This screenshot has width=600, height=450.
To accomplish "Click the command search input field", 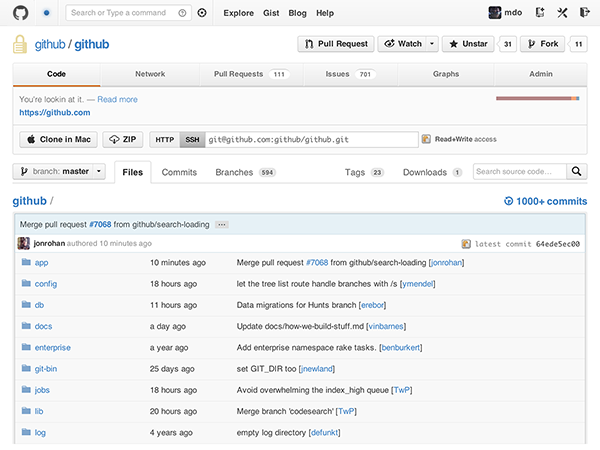I will coord(129,13).
